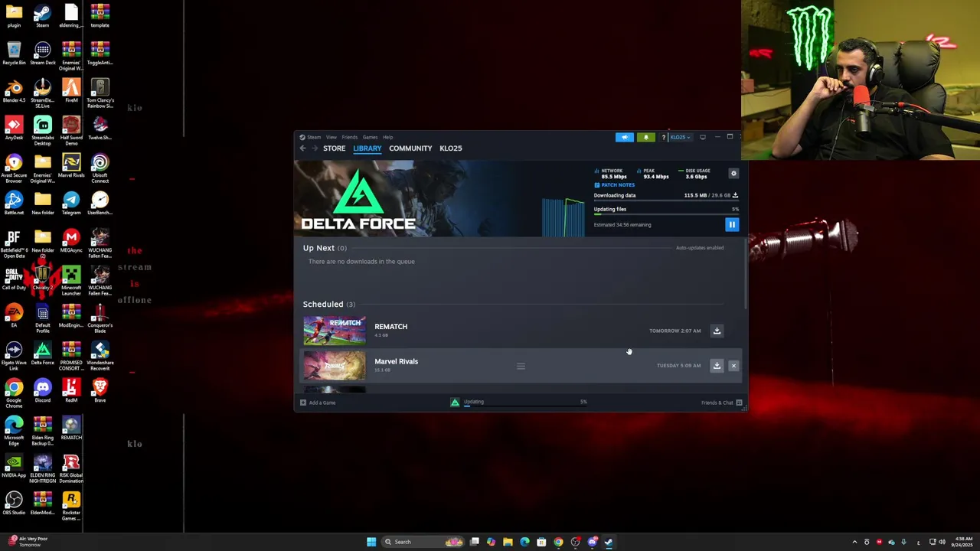The width and height of the screenshot is (980, 551).
Task: Select the Ubisoft Connect desktop icon
Action: (x=100, y=167)
